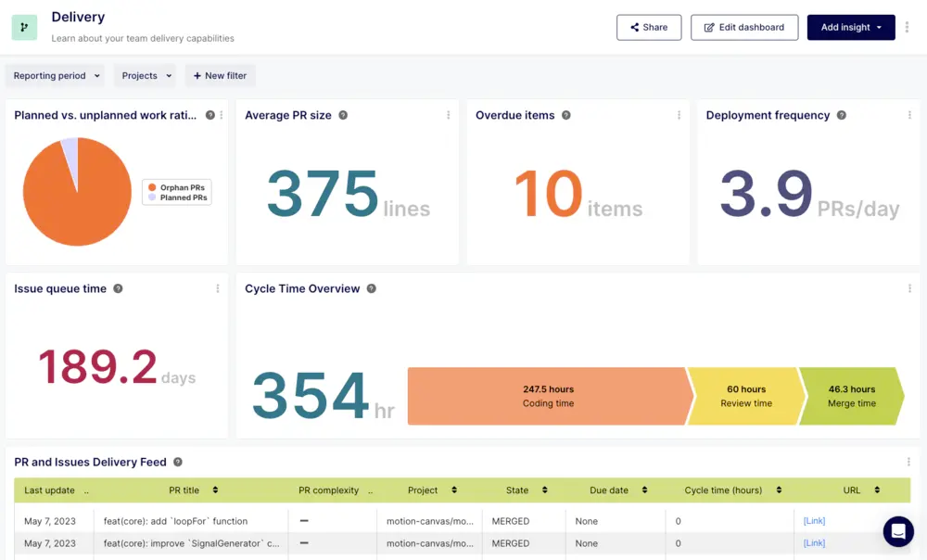
Task: Open the dashboard kebab menu beside Add insight
Action: pyautogui.click(x=907, y=28)
